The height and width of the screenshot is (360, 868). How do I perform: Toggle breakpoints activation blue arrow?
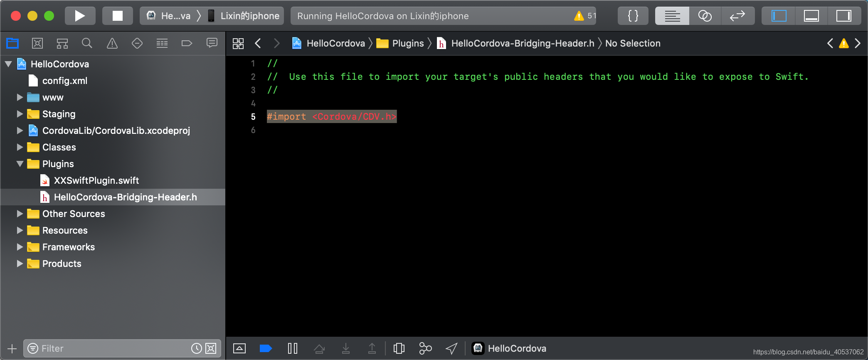click(x=266, y=348)
